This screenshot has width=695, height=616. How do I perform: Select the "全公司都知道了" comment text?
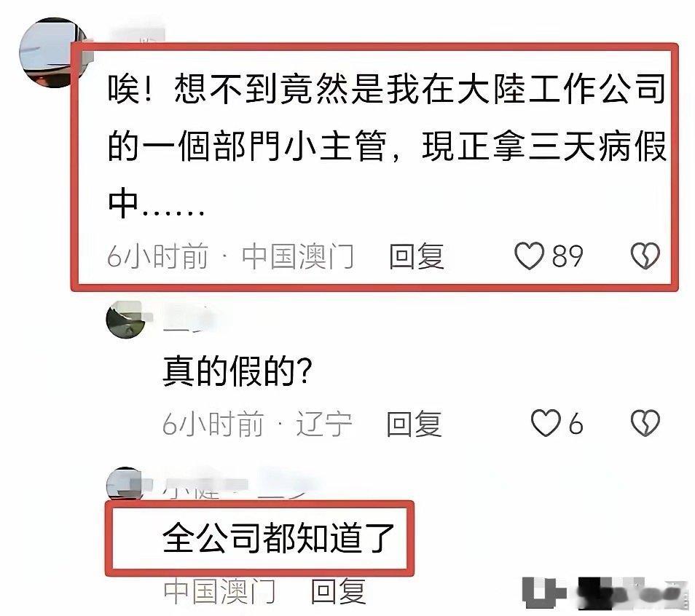(x=278, y=537)
